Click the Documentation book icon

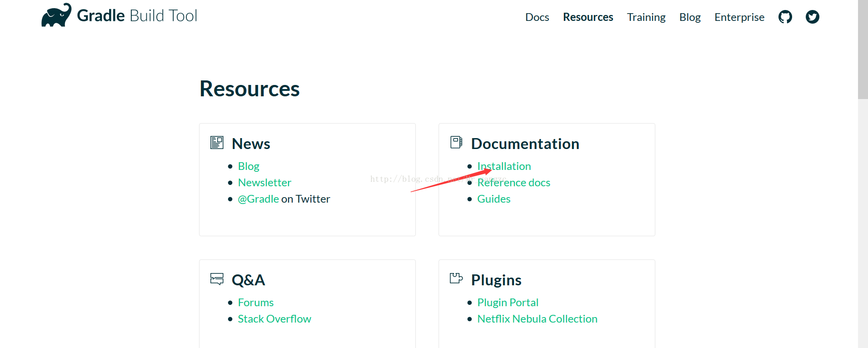[x=456, y=142]
